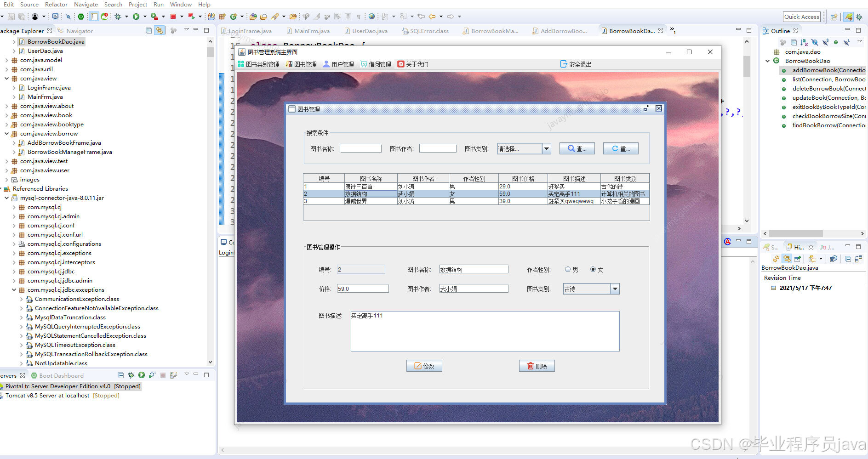This screenshot has height=459, width=868.
Task: Open the 图书类别 search dropdown
Action: (546, 148)
